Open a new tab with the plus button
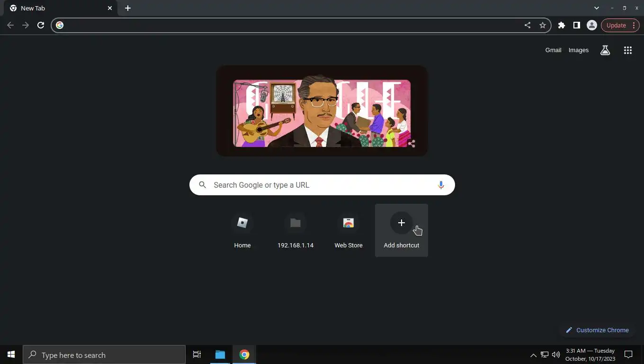 (128, 8)
